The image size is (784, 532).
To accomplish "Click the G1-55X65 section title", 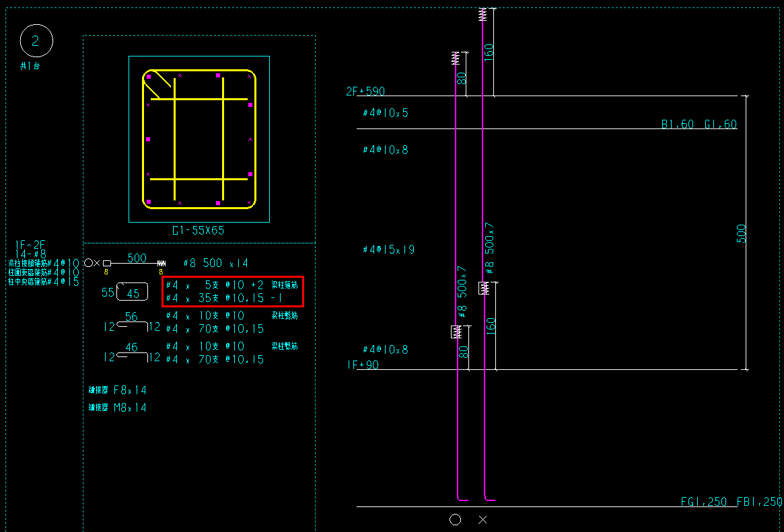I will point(198,230).
